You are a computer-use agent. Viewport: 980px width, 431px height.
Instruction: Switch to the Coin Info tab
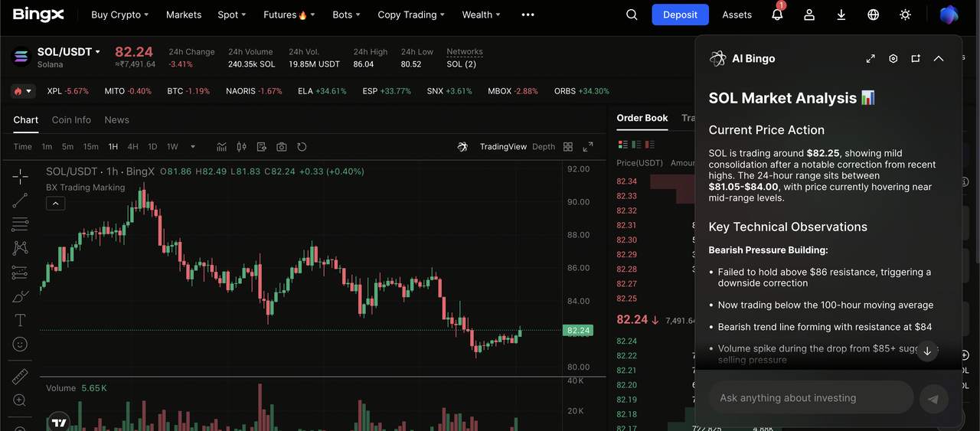(71, 120)
